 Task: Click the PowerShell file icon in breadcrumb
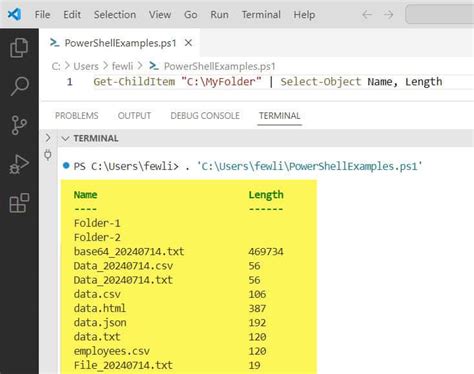154,66
